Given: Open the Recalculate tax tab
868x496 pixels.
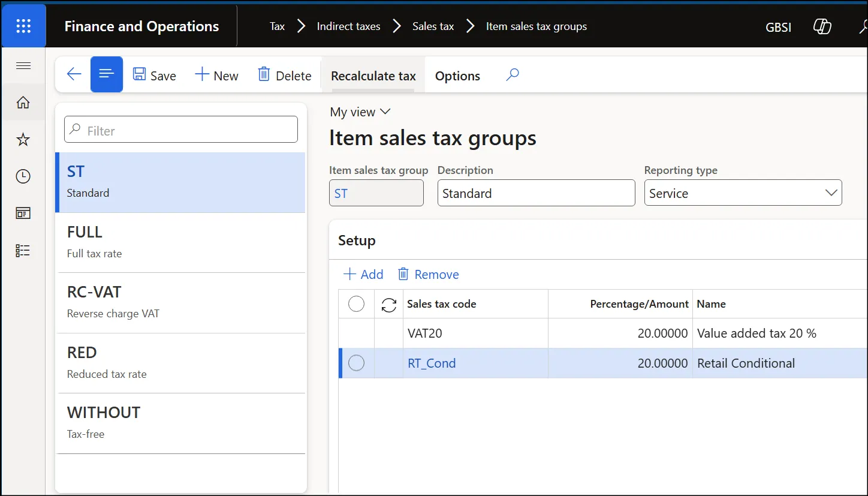Looking at the screenshot, I should (x=373, y=76).
